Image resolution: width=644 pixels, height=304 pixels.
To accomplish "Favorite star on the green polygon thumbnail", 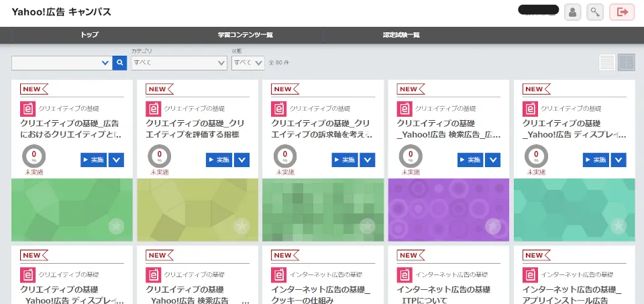I will (x=116, y=226).
